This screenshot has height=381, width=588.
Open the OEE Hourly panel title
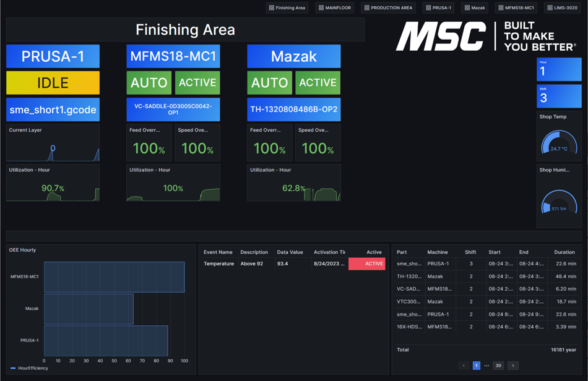coord(22,250)
